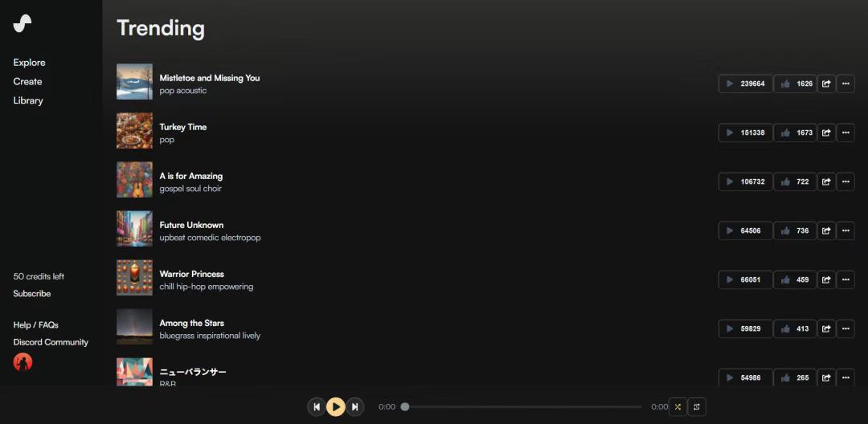Like the Warrior Princess song

click(795, 279)
